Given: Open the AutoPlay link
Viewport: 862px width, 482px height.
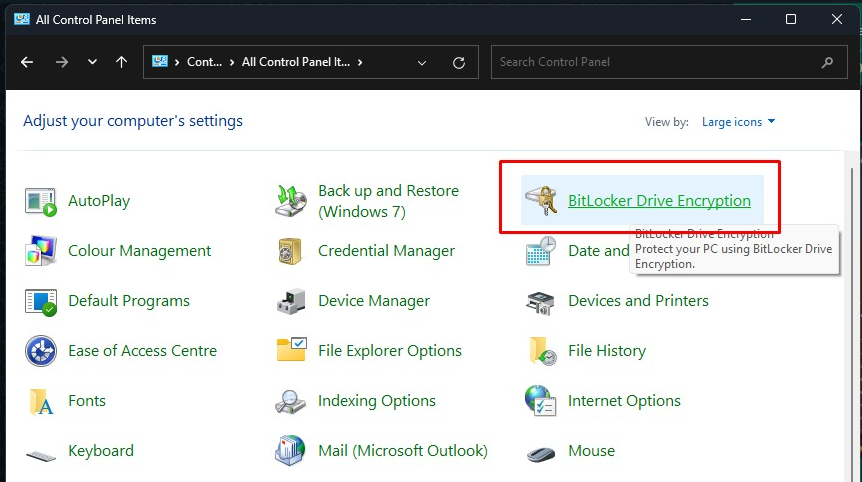Looking at the screenshot, I should tap(99, 201).
